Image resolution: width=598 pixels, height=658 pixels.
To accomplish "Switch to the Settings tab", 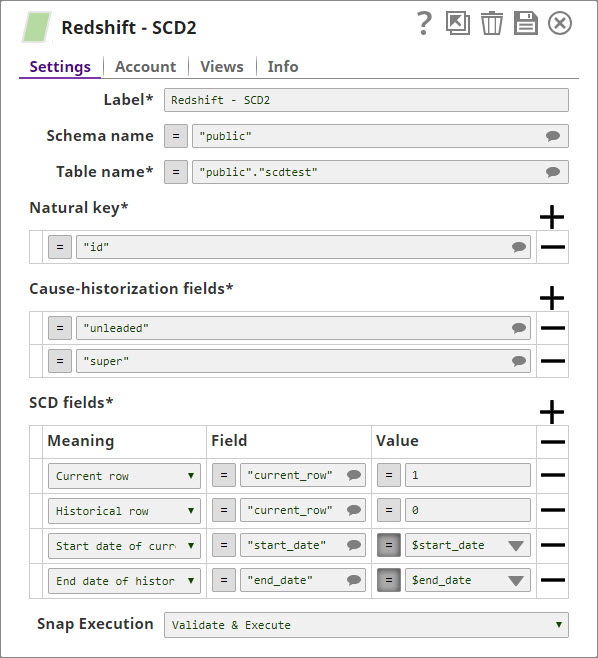I will 60,67.
